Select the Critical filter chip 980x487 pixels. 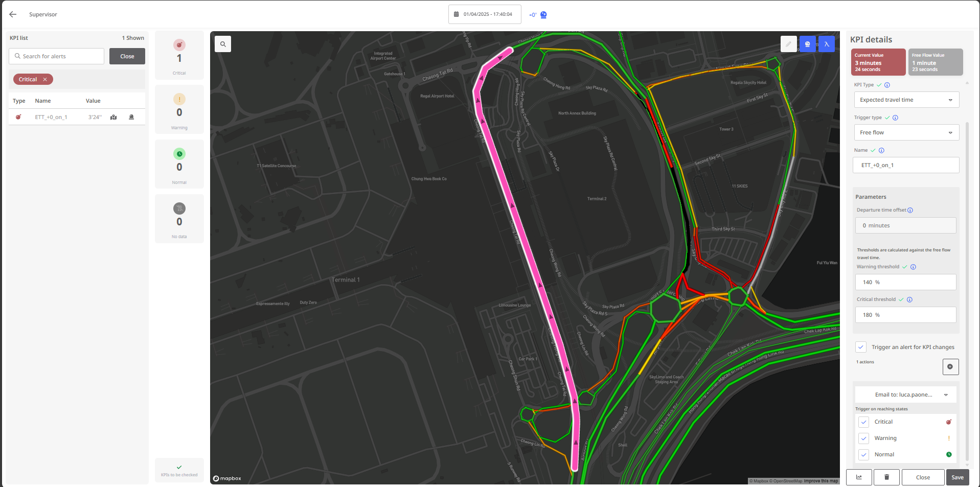[28, 79]
